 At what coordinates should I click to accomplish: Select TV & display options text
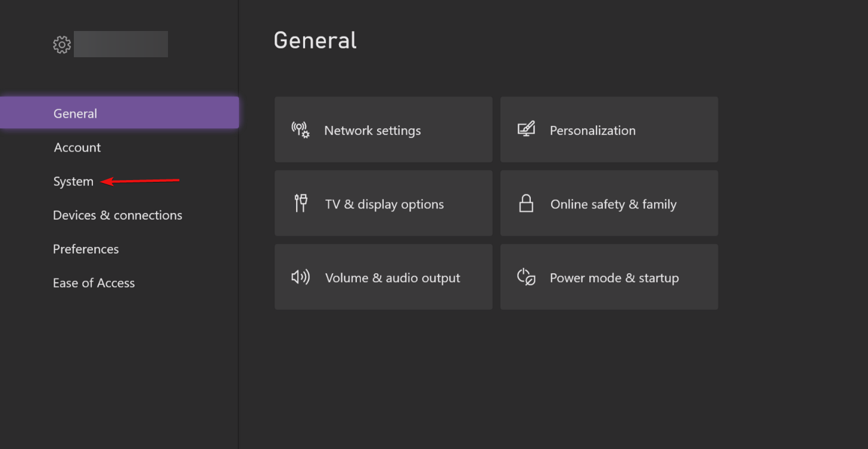[384, 205]
